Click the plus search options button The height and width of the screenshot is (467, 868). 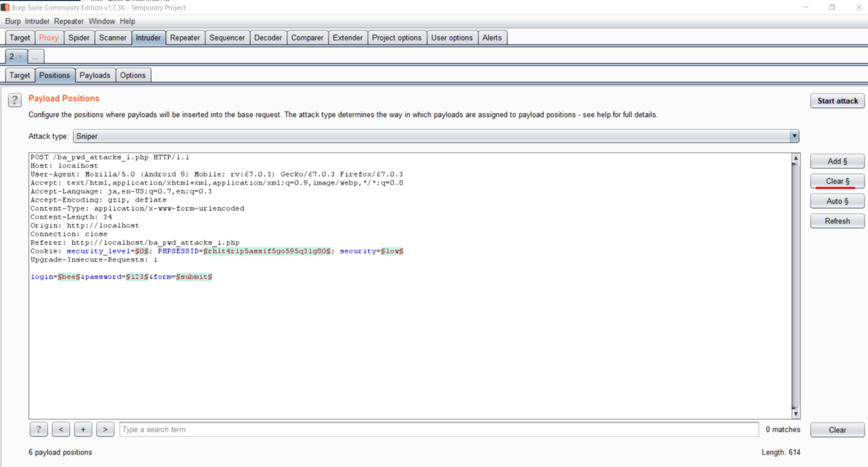tap(83, 429)
